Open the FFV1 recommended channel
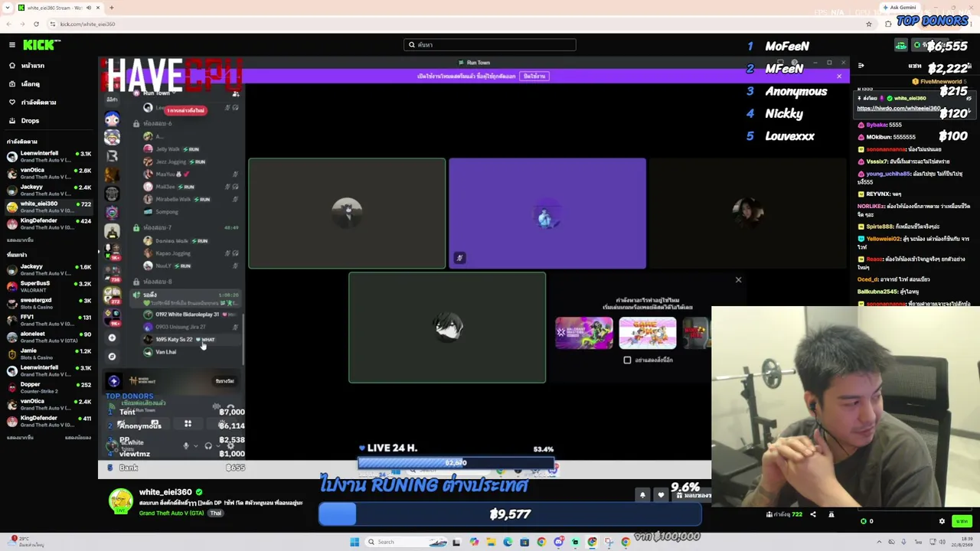 49,320
